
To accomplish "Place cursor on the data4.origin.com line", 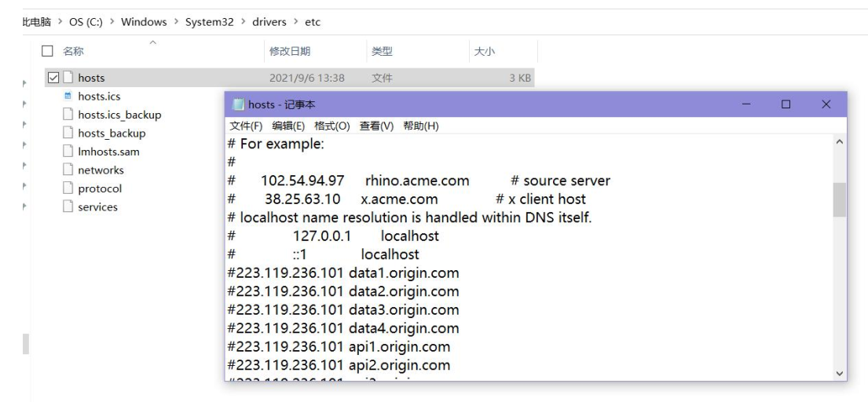I will pyautogui.click(x=343, y=328).
